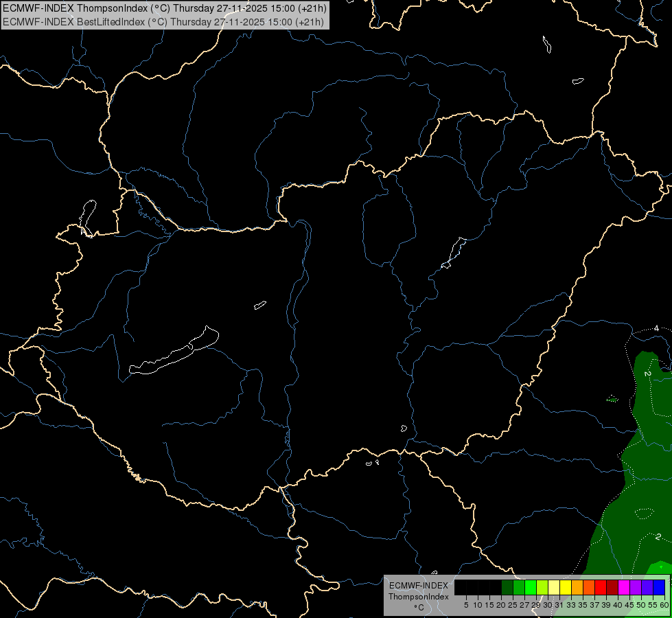Click the ECMWF-INDEX ThompsonIndex title line

165,8
